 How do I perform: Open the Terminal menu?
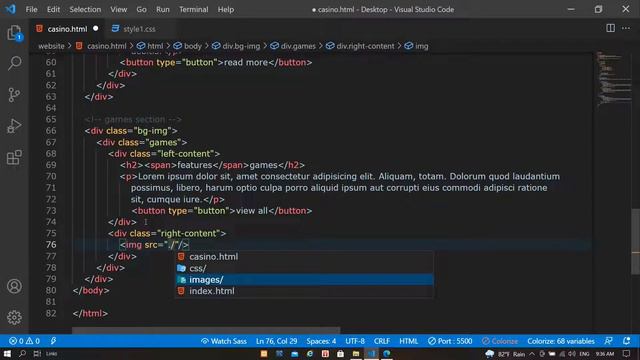point(193,9)
